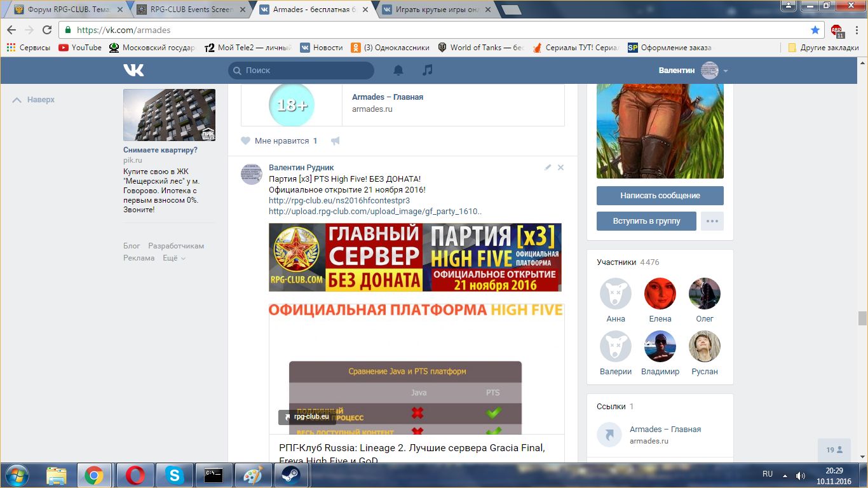Expand the Другие закладки bookmarks folder
Viewport: 868px width, 488px height.
click(x=823, y=48)
